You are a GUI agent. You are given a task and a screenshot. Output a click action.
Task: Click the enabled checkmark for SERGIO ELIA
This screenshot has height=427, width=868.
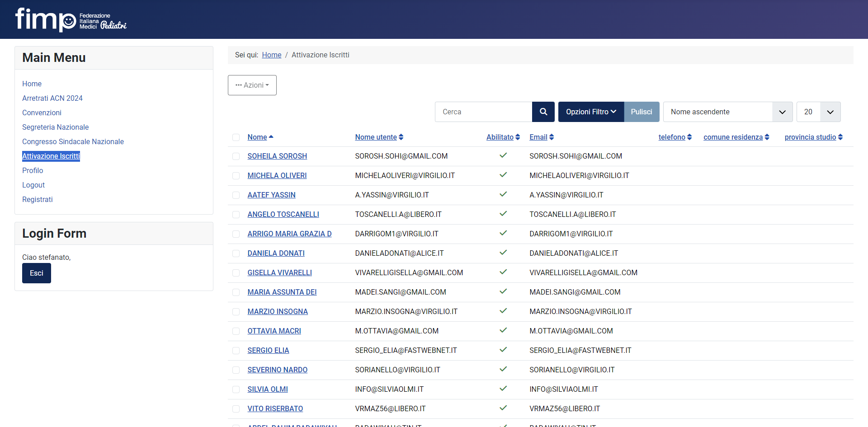pyautogui.click(x=503, y=350)
